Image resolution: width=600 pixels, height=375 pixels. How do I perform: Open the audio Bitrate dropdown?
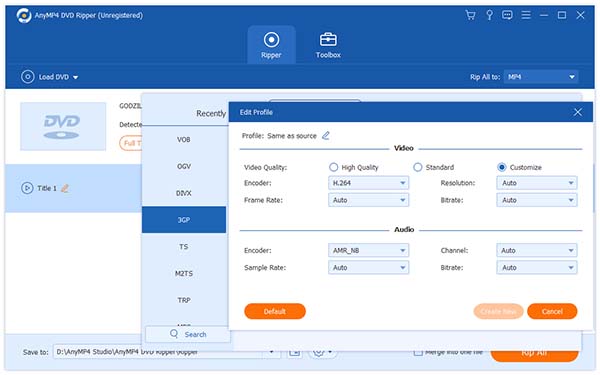click(x=536, y=267)
